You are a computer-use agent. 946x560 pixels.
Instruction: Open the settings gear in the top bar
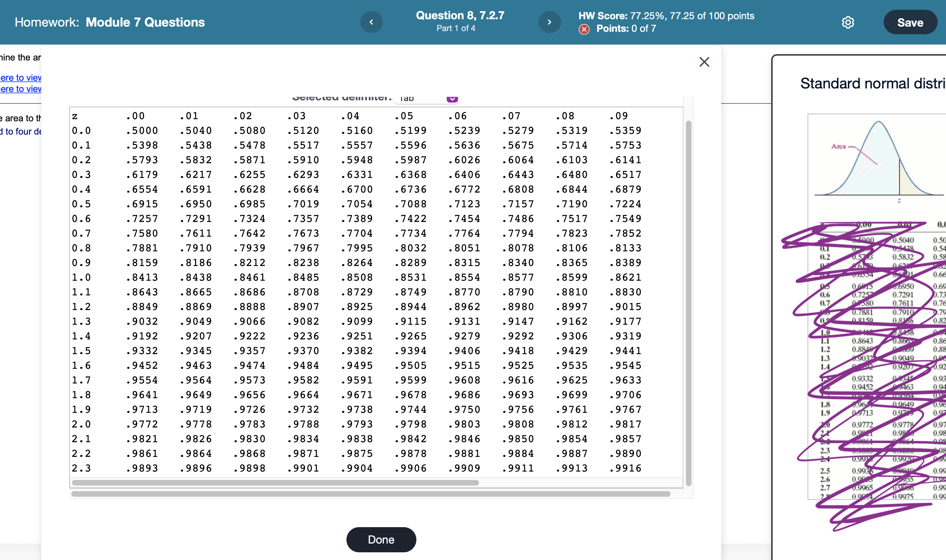[848, 22]
